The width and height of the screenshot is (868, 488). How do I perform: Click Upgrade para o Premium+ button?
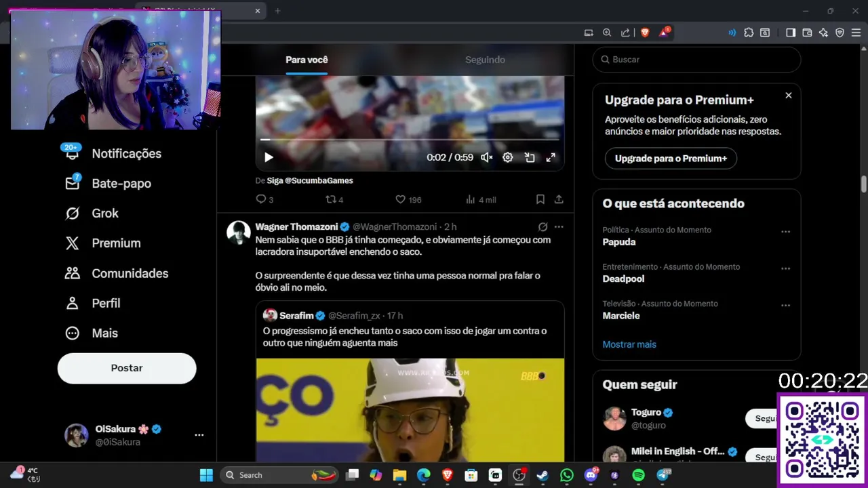[671, 158]
